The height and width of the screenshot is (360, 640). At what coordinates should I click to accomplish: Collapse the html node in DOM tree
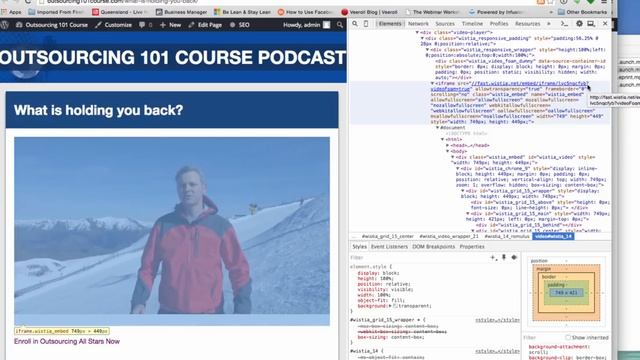tap(442, 139)
